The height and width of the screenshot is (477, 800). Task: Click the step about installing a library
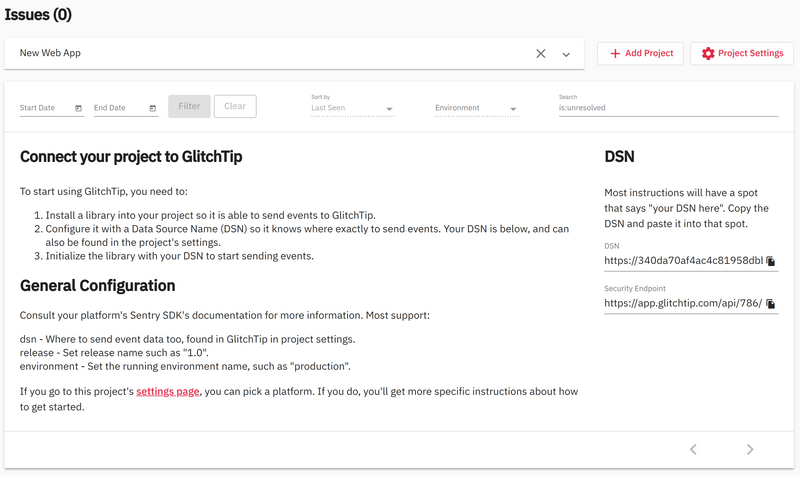coord(210,215)
